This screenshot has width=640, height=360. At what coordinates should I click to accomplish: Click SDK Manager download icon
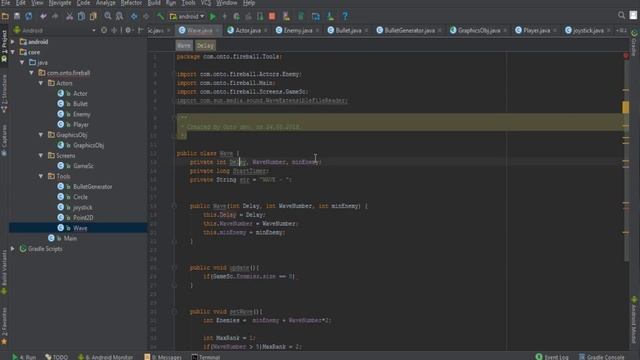pos(330,16)
